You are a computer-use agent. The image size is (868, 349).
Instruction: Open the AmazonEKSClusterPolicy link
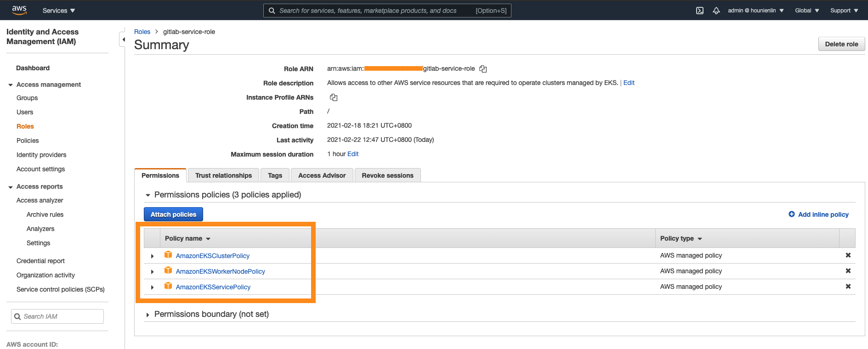[x=213, y=256]
